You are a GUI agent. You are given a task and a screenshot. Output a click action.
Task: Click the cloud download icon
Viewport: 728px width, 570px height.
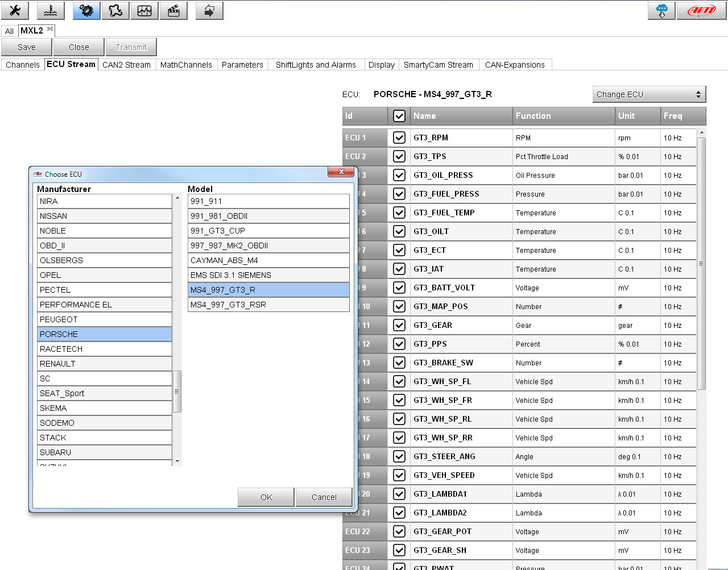[x=661, y=10]
